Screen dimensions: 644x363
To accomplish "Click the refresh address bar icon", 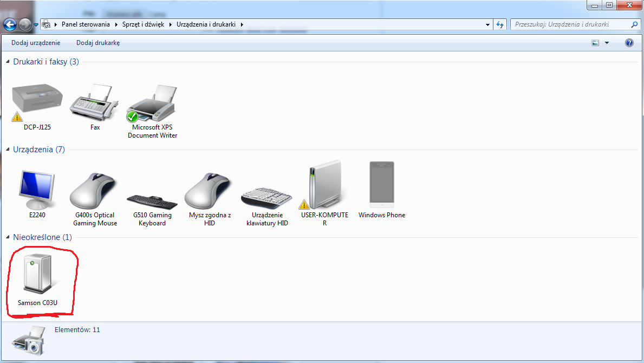I will point(500,24).
